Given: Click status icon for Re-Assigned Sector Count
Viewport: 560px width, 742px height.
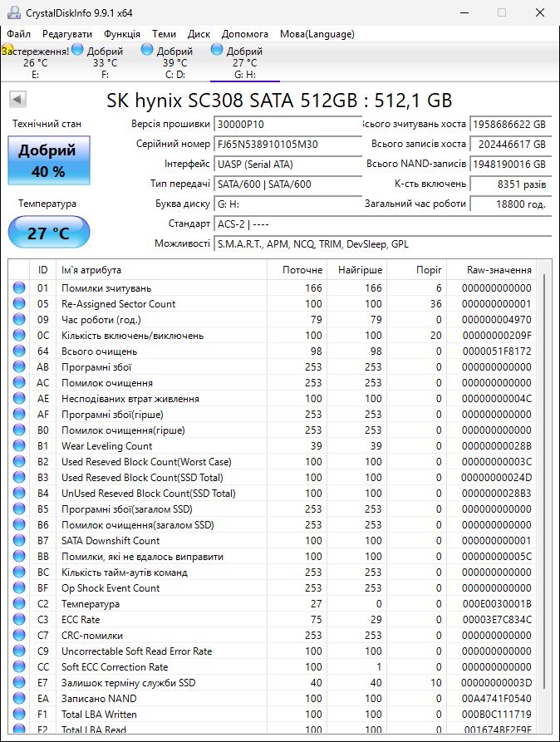Looking at the screenshot, I should point(19,303).
